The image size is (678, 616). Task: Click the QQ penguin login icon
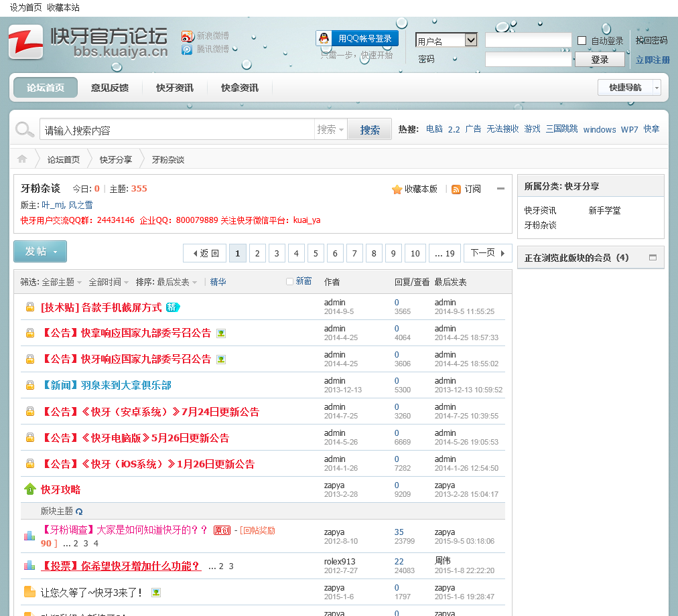tap(324, 39)
